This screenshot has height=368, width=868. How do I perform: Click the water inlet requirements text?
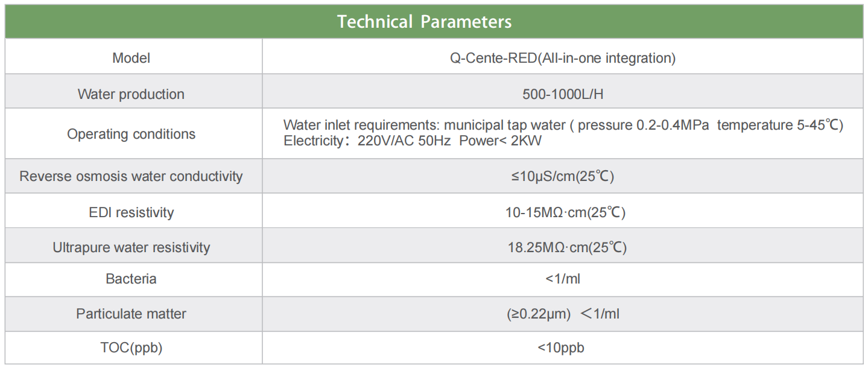563,125
